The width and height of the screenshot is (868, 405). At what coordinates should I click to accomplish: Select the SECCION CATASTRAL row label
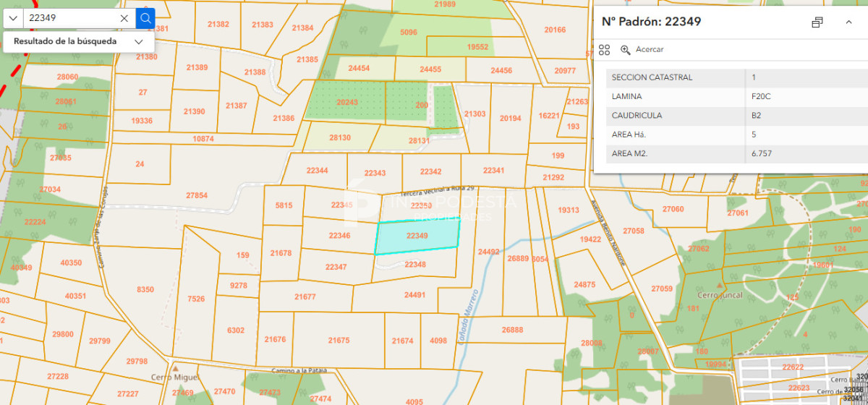(652, 77)
